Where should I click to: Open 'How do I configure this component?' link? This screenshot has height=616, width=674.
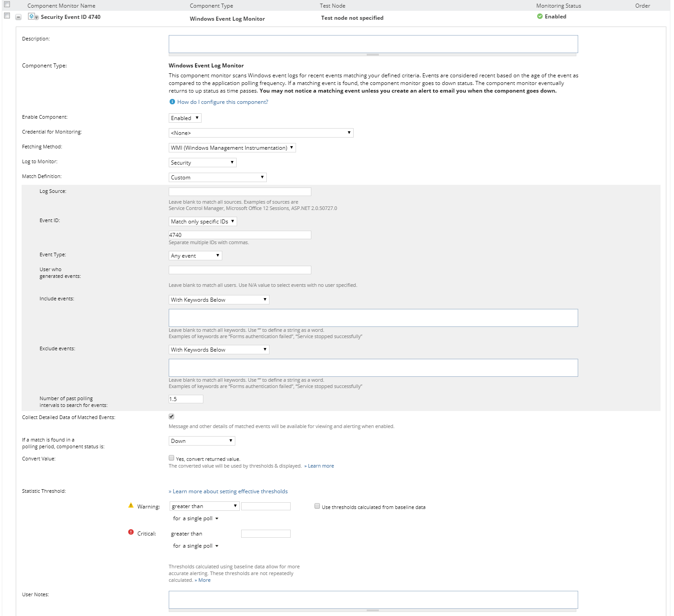pyautogui.click(x=223, y=102)
